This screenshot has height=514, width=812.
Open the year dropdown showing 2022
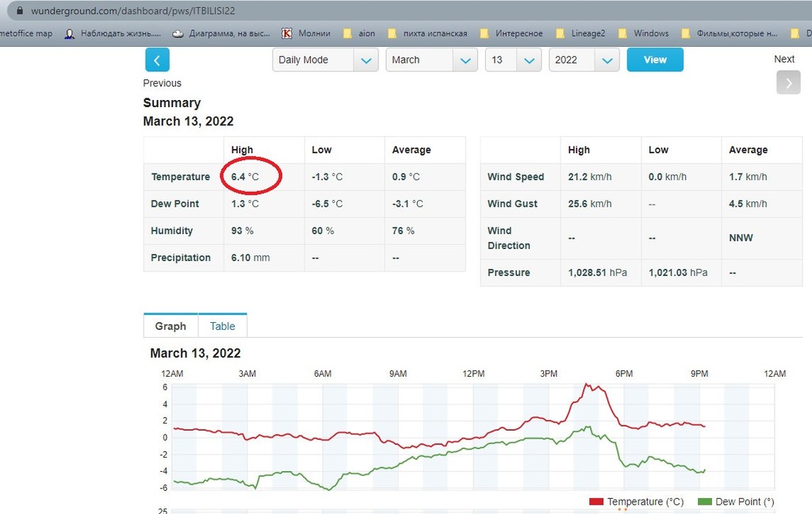pyautogui.click(x=584, y=60)
